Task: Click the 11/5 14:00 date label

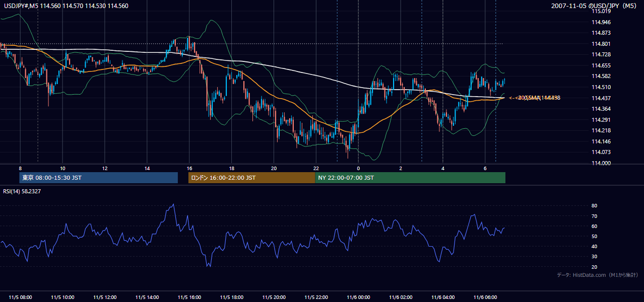Action: point(147,297)
